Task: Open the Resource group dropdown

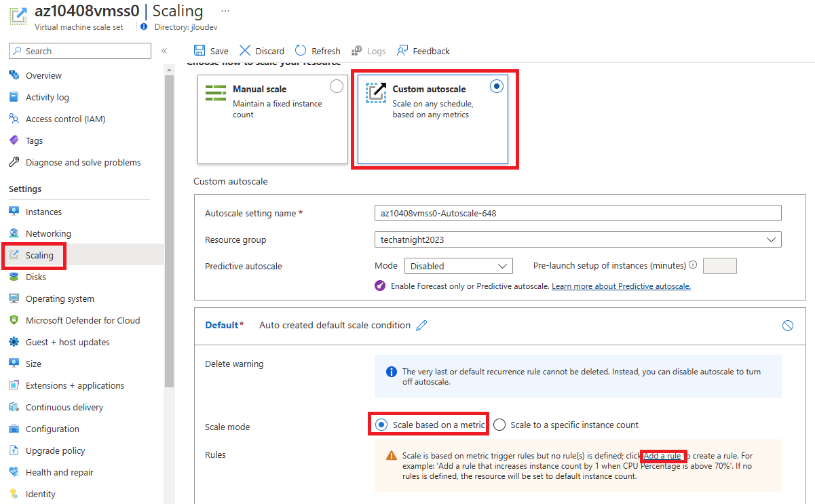Action: pos(577,239)
